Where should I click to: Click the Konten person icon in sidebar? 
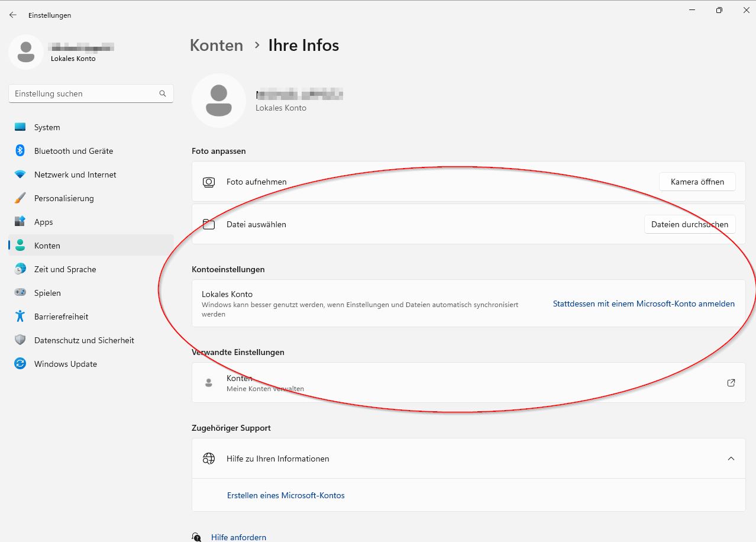tap(20, 246)
